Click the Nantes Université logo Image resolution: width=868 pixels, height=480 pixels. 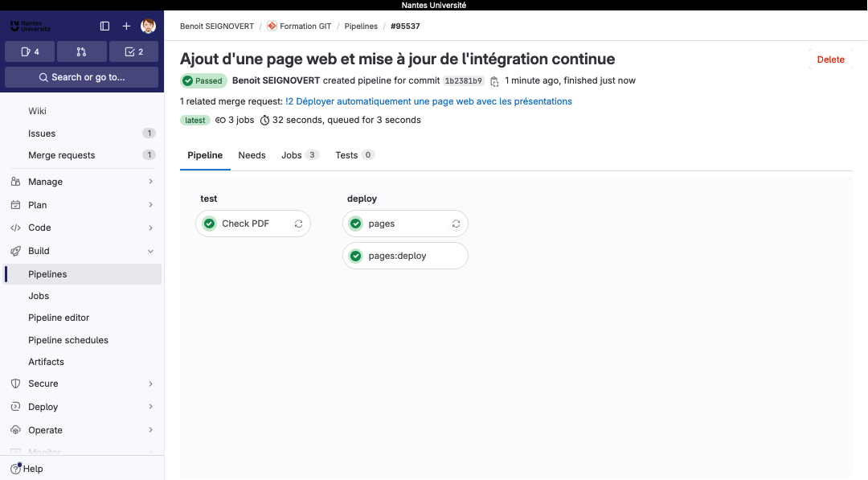tap(31, 26)
